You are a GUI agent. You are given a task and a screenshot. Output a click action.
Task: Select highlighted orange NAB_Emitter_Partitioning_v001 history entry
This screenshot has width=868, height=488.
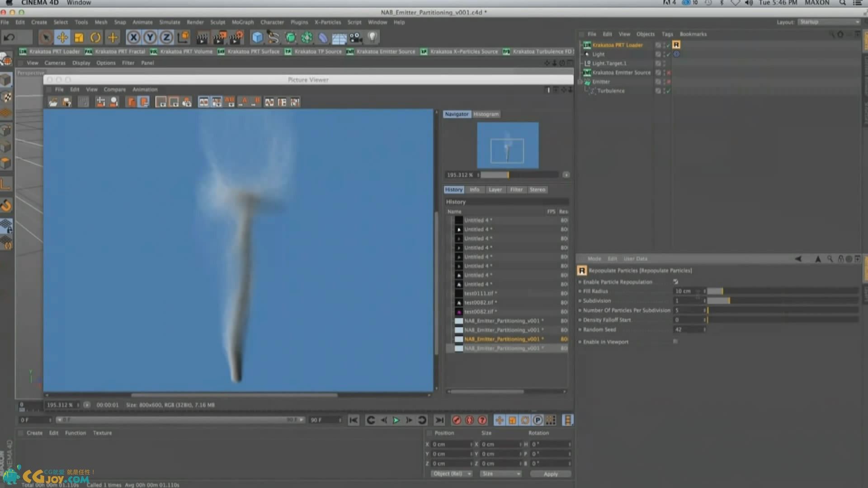click(504, 339)
